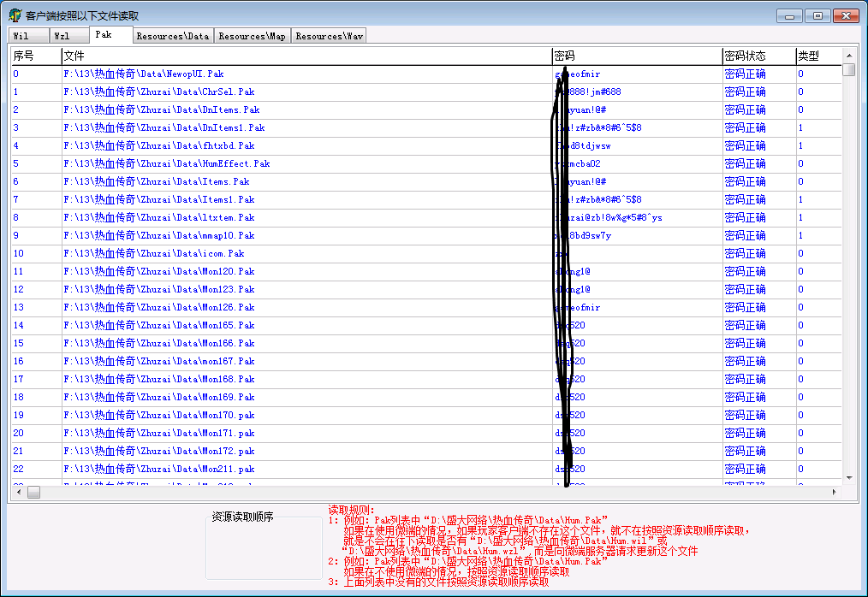Maximize the window
Viewport: 868px width, 597px height.
click(817, 15)
